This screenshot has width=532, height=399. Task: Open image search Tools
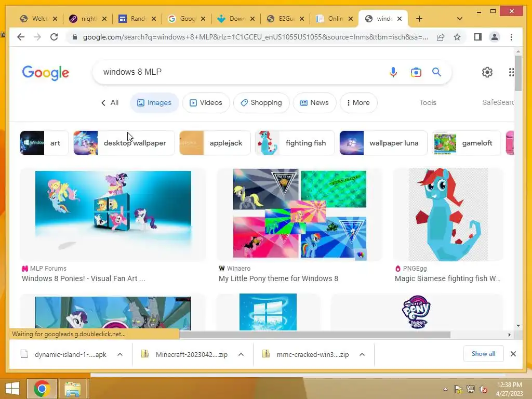tap(428, 102)
